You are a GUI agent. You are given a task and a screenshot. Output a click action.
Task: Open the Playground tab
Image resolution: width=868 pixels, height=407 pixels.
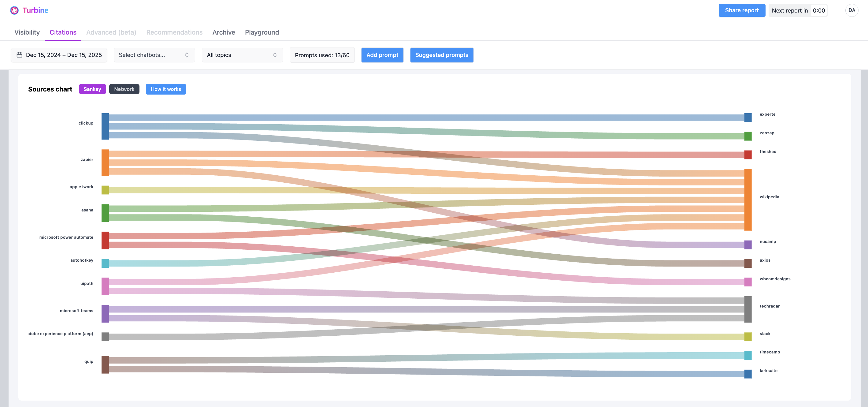coord(262,32)
